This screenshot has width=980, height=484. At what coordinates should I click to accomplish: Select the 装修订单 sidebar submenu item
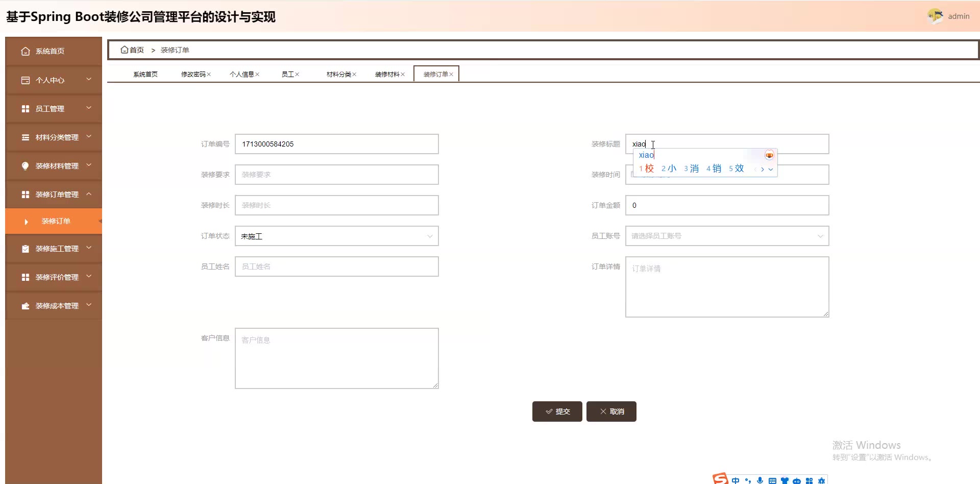tap(54, 221)
